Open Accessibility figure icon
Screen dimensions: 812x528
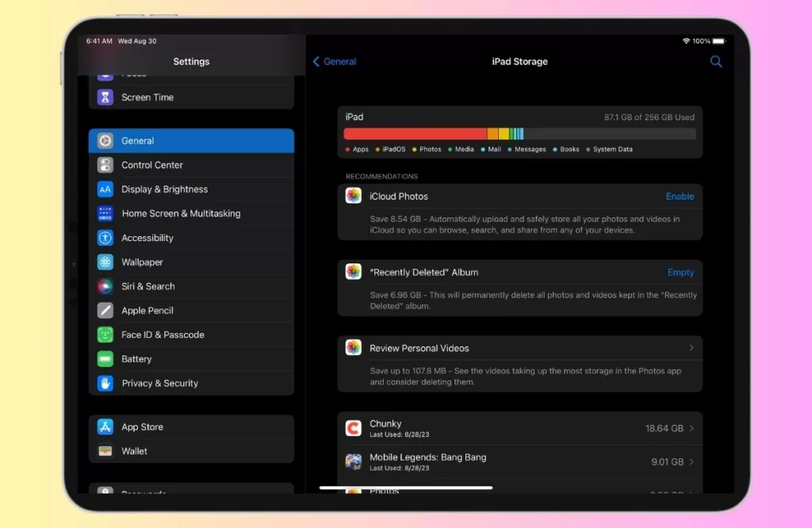click(105, 238)
